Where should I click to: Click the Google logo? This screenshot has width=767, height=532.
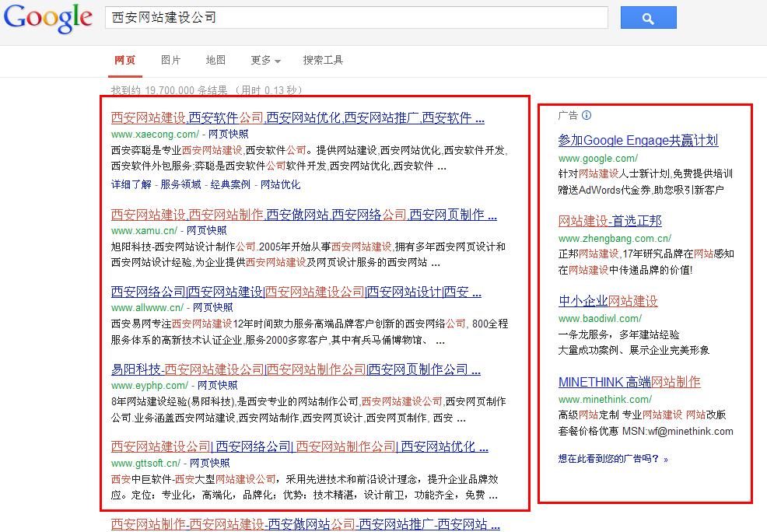[x=47, y=18]
